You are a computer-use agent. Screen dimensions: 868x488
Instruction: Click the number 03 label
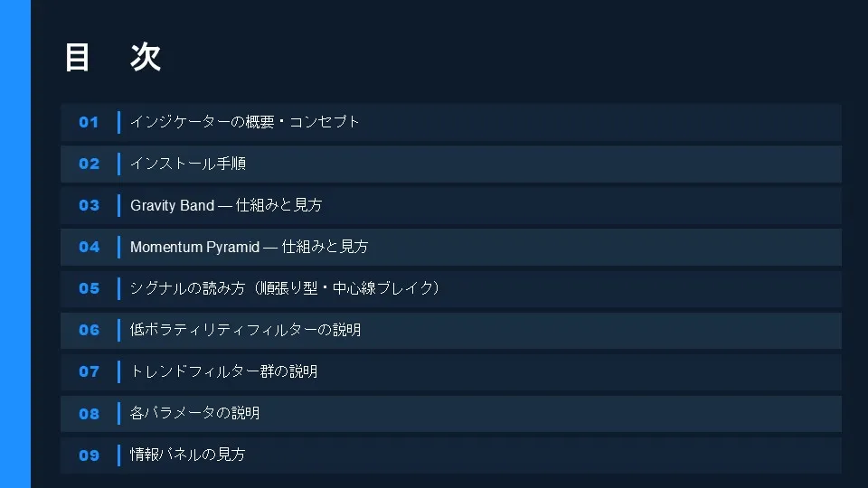[x=89, y=205]
